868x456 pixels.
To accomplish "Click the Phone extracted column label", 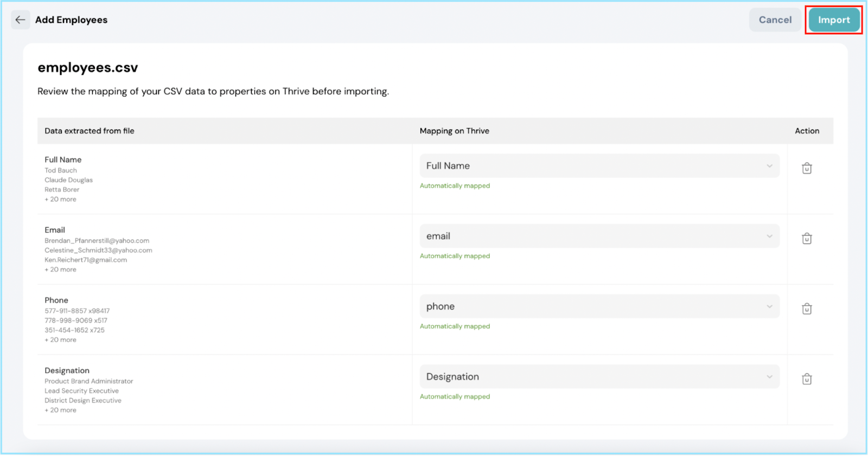I will [56, 300].
